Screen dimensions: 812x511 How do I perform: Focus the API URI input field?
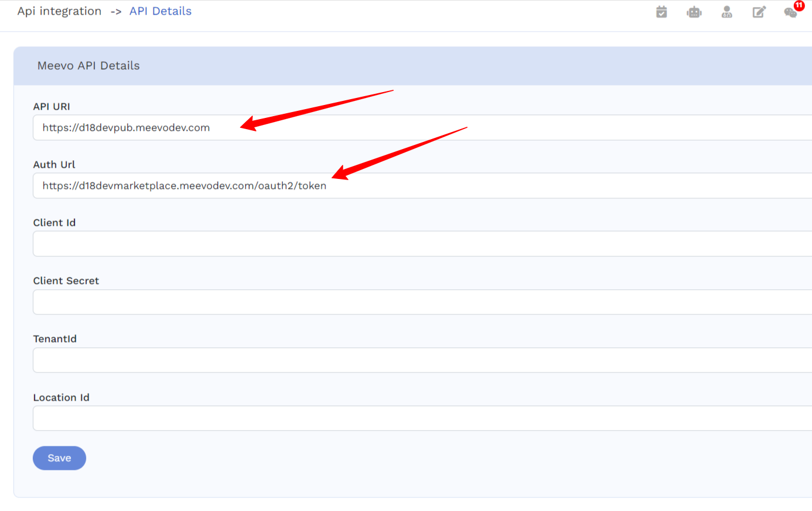422,127
